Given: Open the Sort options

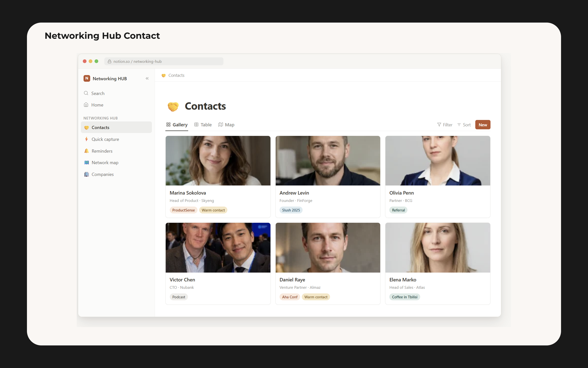Looking at the screenshot, I should pos(464,125).
